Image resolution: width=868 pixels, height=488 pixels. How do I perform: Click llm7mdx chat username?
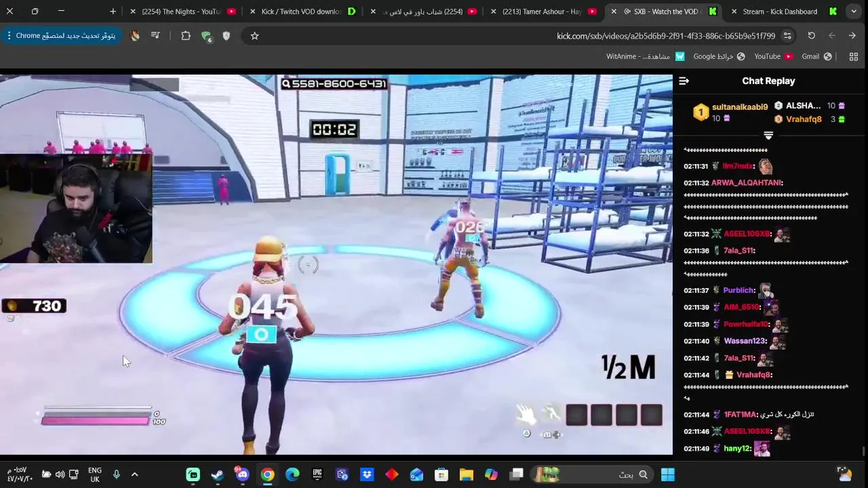tap(738, 166)
